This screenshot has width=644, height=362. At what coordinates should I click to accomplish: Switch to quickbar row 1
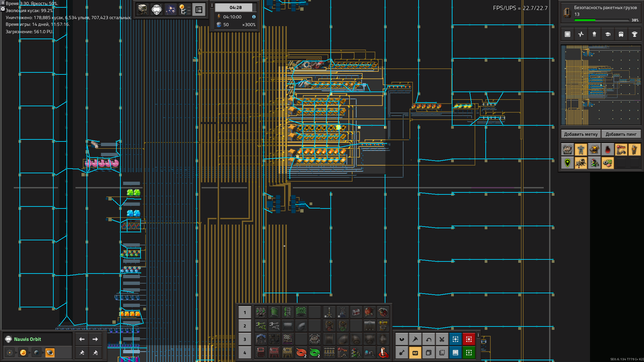[x=245, y=312]
